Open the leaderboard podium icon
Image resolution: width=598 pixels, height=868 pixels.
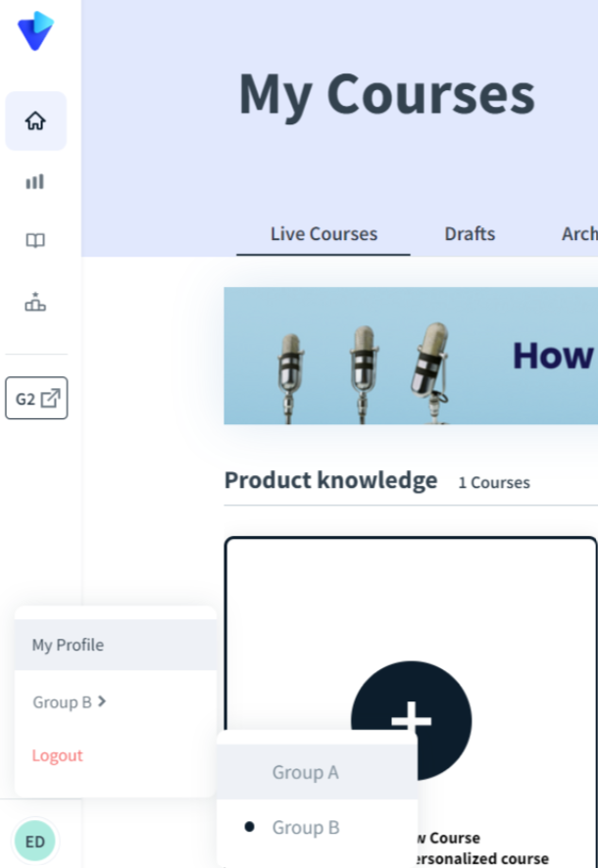point(35,302)
